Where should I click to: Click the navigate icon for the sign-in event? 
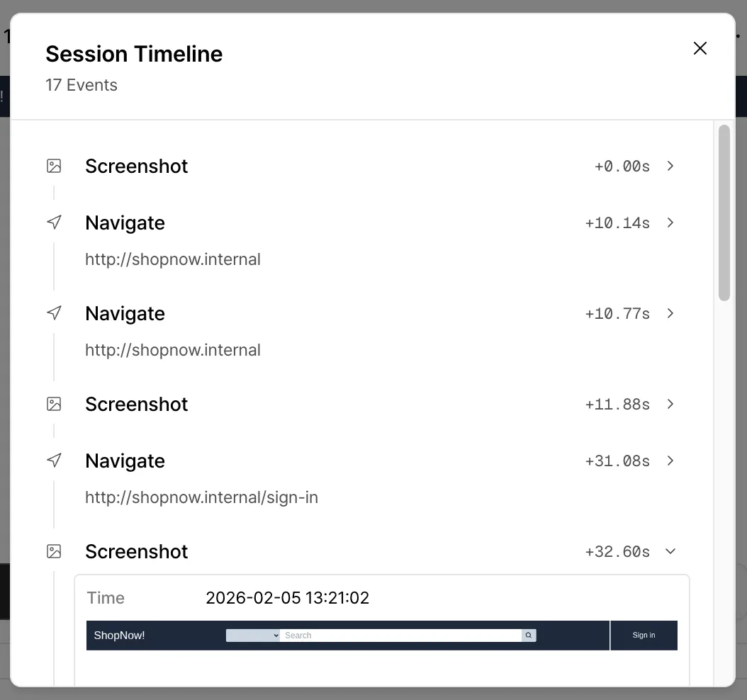coord(54,461)
